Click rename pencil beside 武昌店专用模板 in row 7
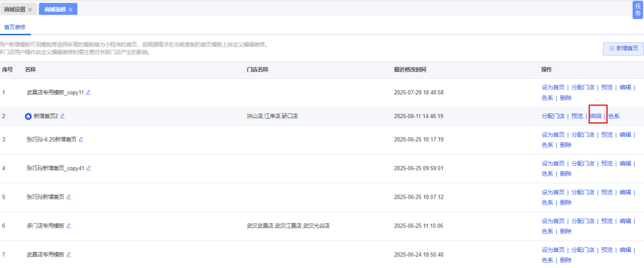Screen dimensions: 644x268 pyautogui.click(x=69, y=254)
